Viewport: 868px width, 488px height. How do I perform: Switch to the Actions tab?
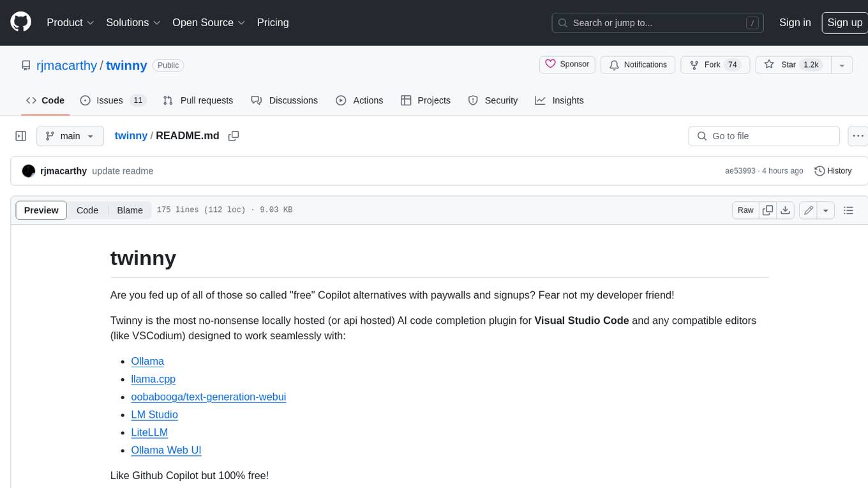pos(359,100)
